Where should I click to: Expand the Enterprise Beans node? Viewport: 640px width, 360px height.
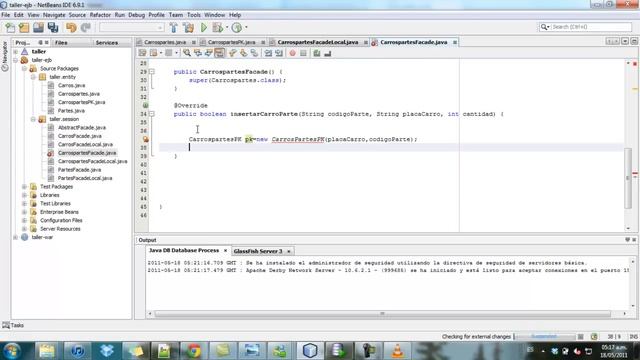point(24,212)
